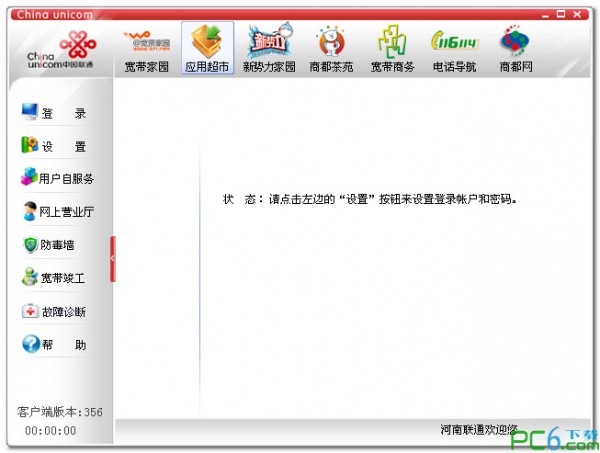Minimize the China unicom window
Image resolution: width=600 pixels, height=453 pixels.
545,15
